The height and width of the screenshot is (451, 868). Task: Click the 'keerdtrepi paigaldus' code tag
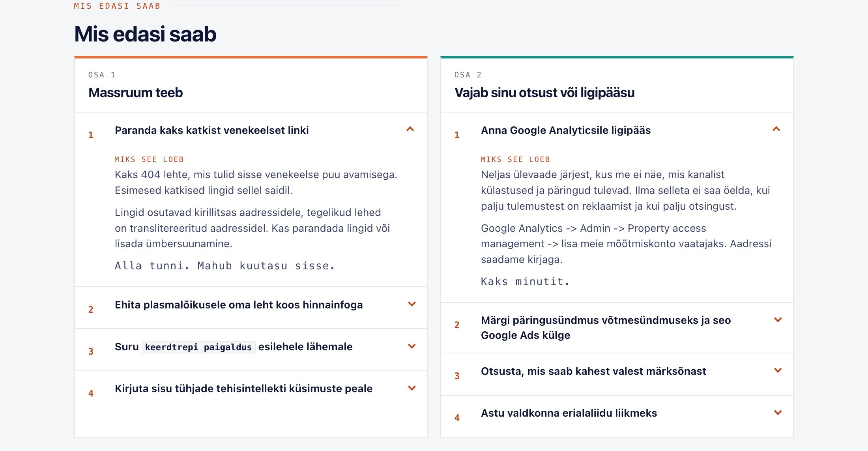(x=198, y=347)
